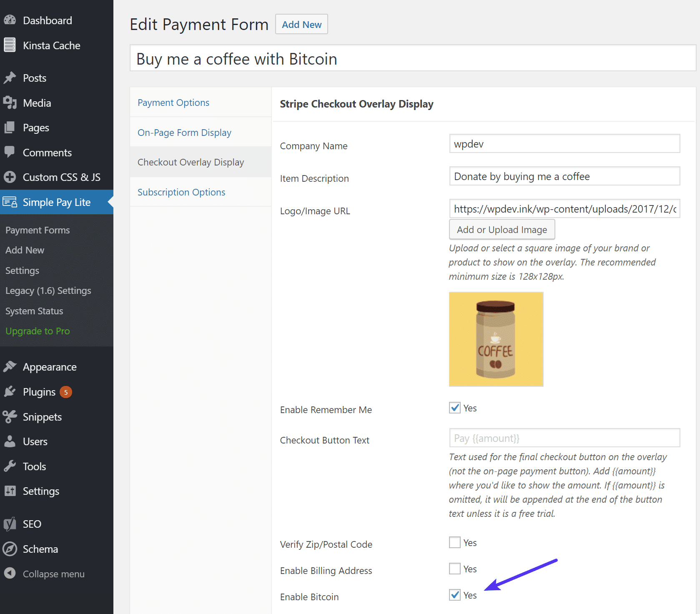Image resolution: width=700 pixels, height=614 pixels.
Task: Select the Snippets scissors icon
Action: (x=10, y=416)
